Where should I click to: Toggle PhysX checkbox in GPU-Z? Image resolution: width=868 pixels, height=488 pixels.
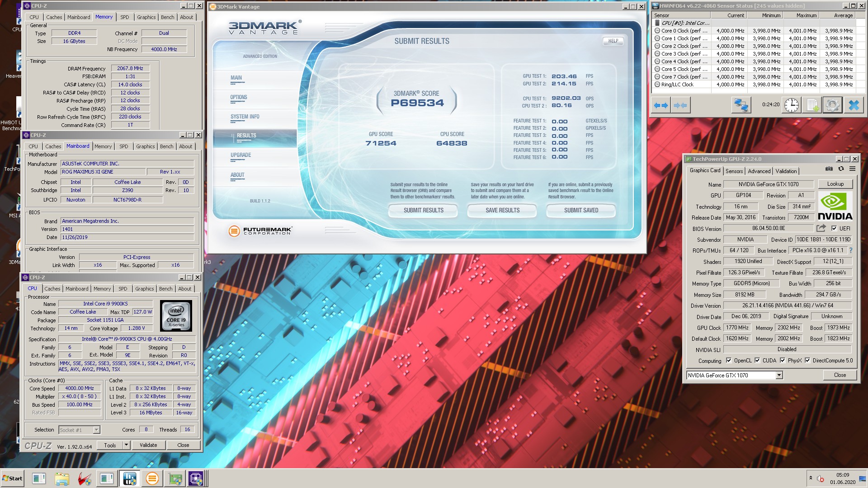pos(783,361)
